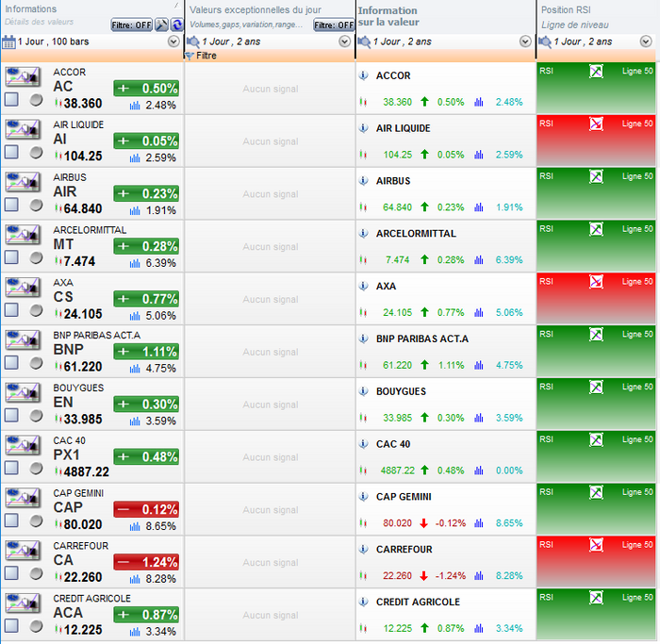Open the AXA chart thumbnail icon
The height and width of the screenshot is (644, 660).
(x=23, y=287)
